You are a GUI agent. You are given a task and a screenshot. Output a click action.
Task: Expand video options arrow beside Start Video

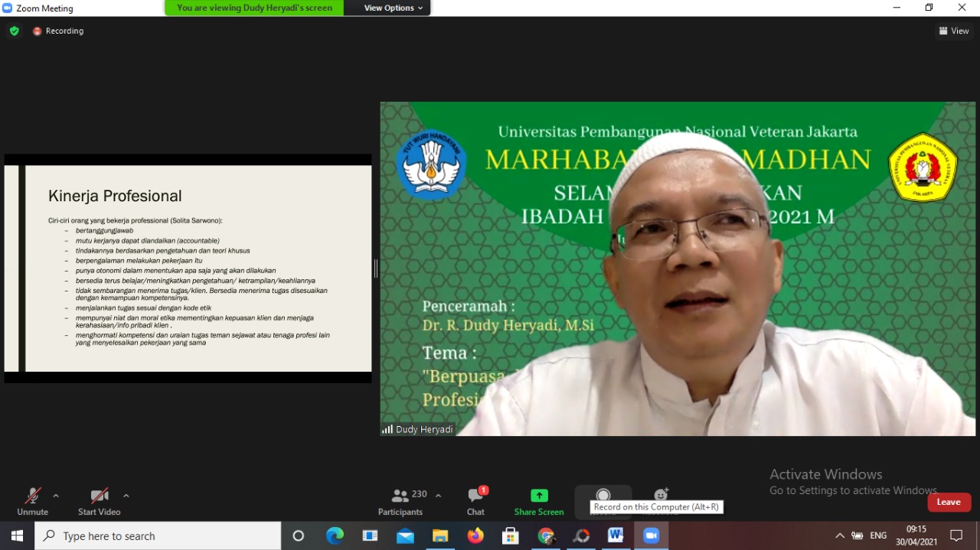click(x=126, y=496)
